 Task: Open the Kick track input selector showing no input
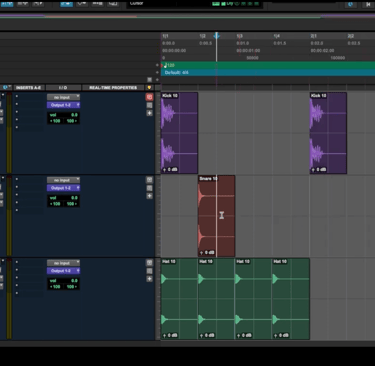(63, 97)
